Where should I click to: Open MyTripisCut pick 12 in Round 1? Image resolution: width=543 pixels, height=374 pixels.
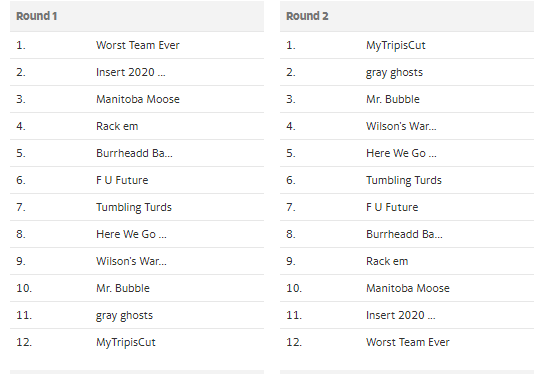tap(126, 342)
